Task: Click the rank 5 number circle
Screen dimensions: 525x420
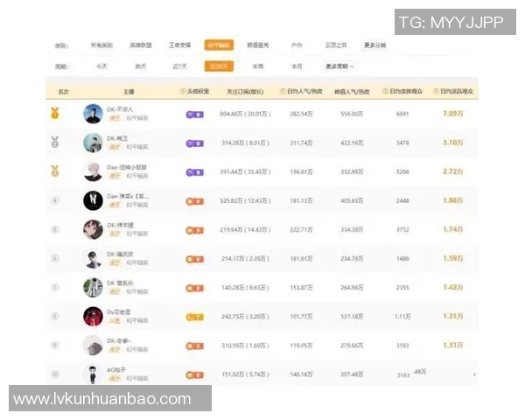Action: (x=55, y=229)
